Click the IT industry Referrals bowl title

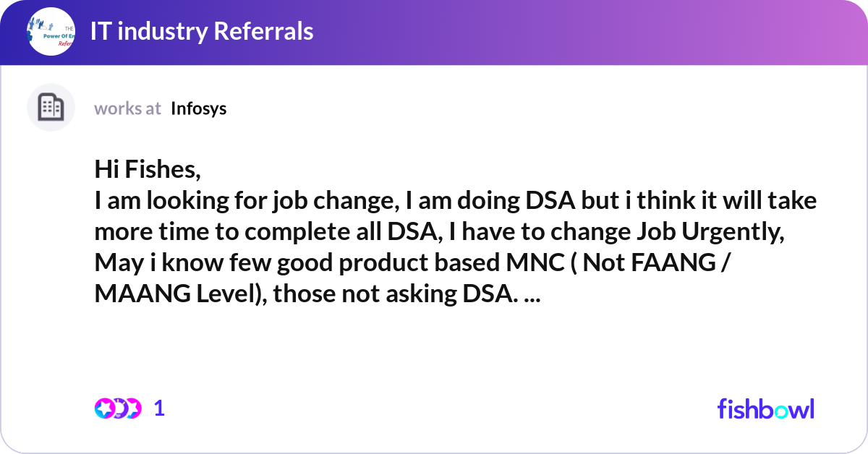[x=202, y=31]
